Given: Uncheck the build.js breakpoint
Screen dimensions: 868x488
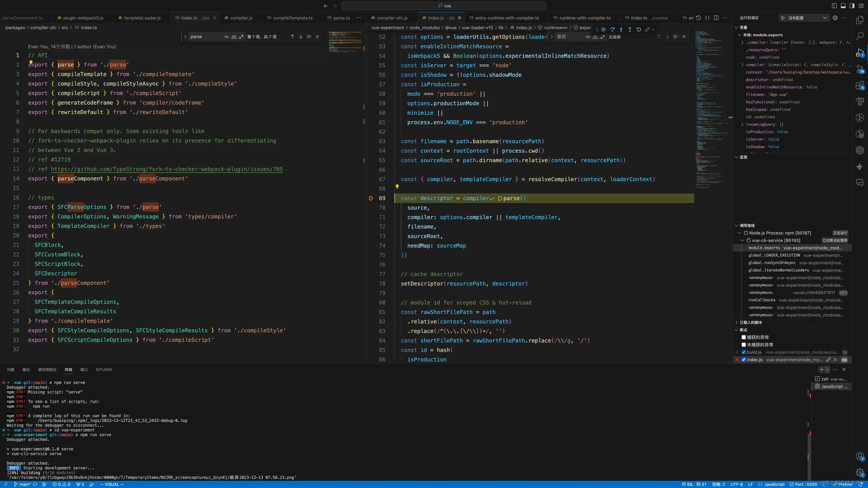Looking at the screenshot, I should tap(744, 352).
